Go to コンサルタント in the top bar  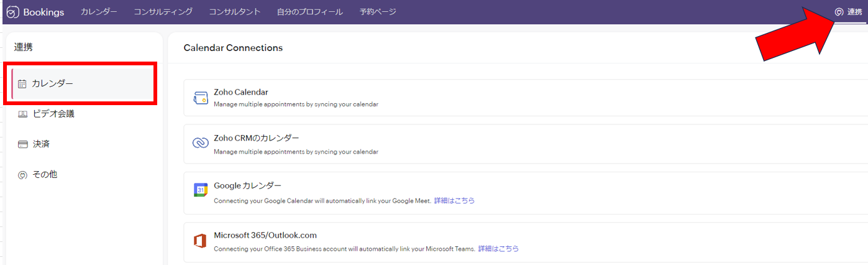click(234, 12)
